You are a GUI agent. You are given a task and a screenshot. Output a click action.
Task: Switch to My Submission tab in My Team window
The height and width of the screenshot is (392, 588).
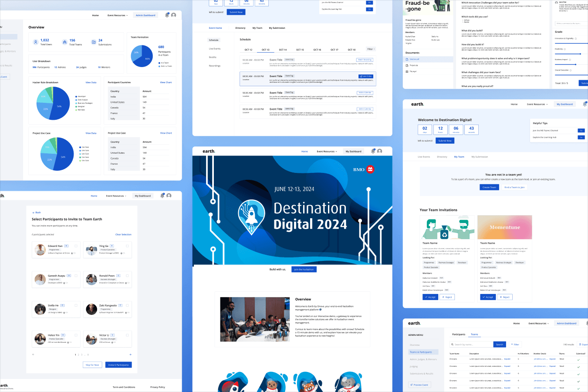[480, 157]
